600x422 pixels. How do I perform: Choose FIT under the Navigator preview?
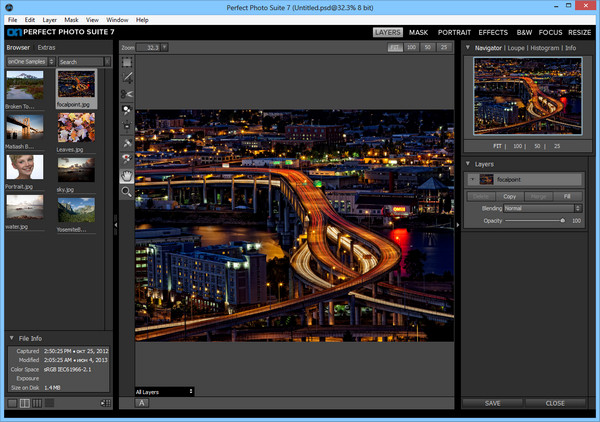coord(497,146)
